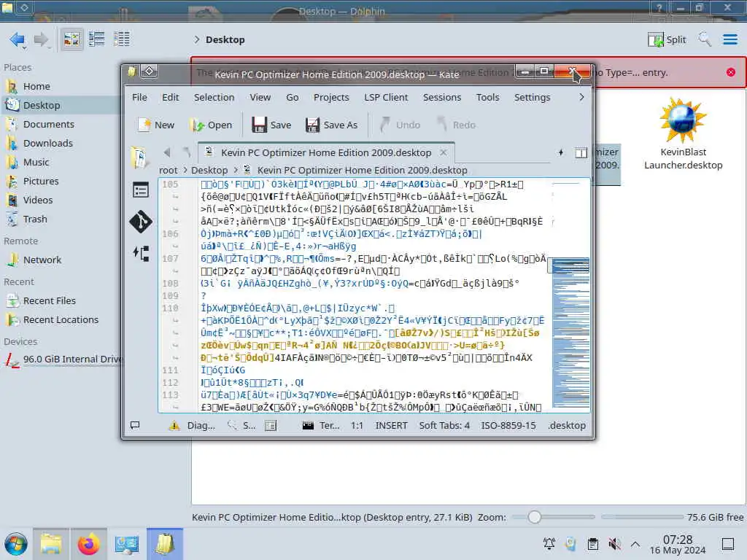Open the Soft Tabs: 4 indentation dropdown

[x=444, y=425]
